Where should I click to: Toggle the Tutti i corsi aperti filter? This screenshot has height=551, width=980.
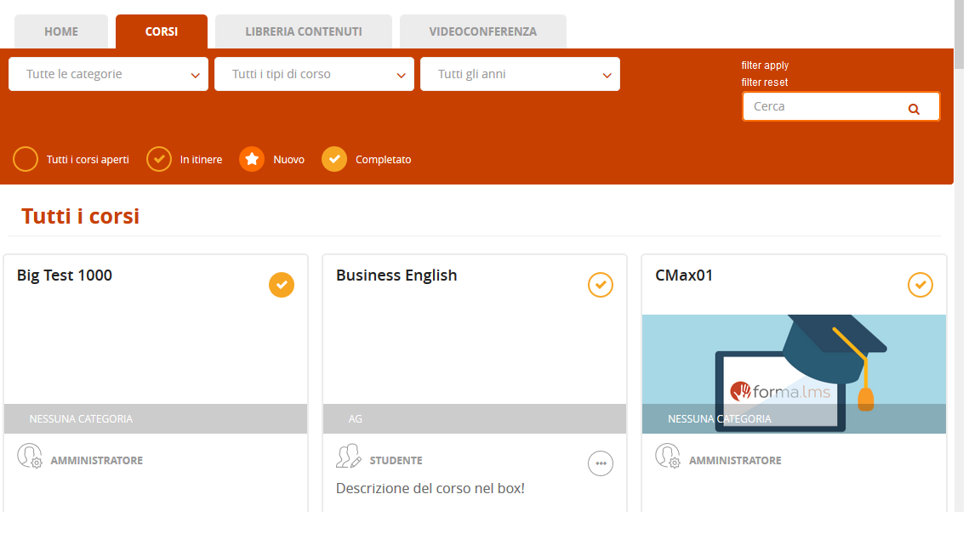tap(26, 159)
